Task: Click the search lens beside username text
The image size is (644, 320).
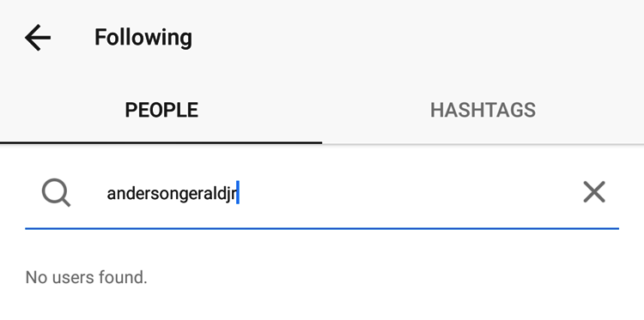Action: coord(57,193)
